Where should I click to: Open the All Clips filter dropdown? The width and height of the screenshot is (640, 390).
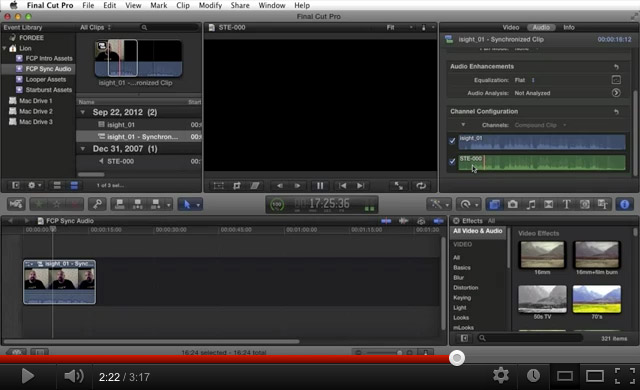pyautogui.click(x=95, y=27)
